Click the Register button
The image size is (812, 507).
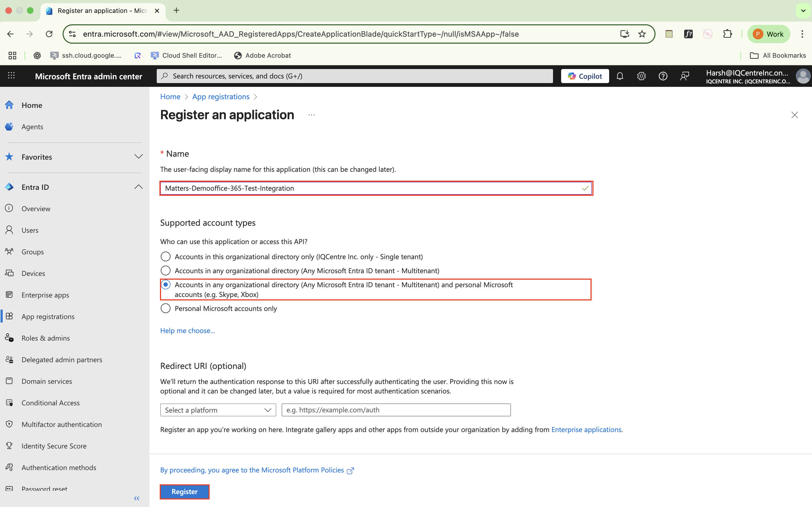[x=185, y=492]
